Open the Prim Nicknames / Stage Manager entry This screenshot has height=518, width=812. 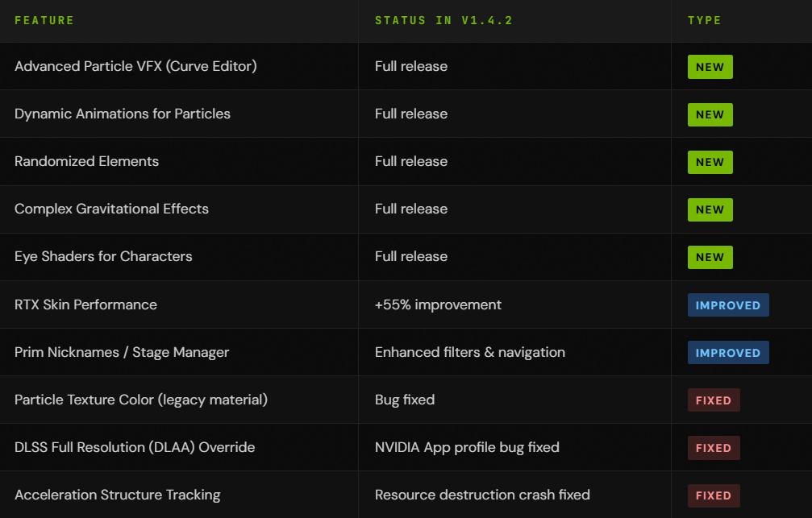(122, 352)
